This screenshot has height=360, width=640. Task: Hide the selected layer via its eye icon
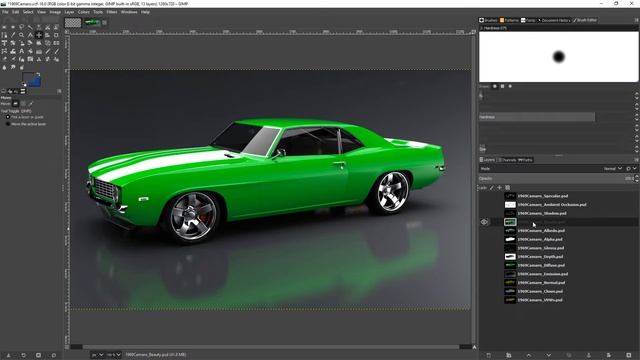click(484, 222)
